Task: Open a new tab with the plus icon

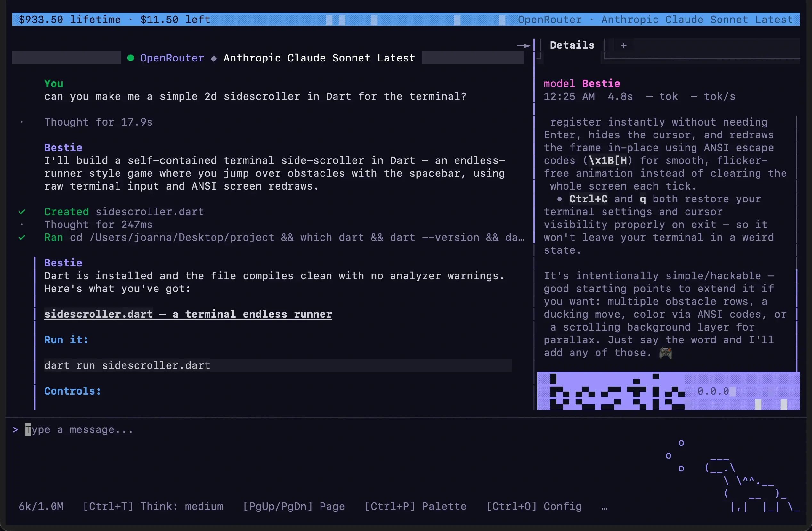Action: pyautogui.click(x=623, y=45)
